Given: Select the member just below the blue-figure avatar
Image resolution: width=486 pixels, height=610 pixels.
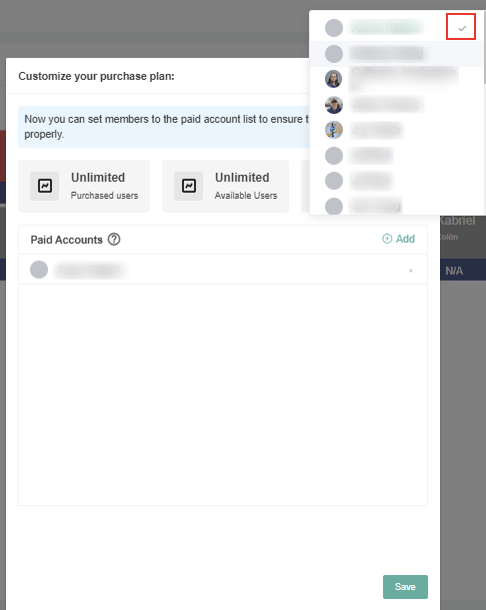Looking at the screenshot, I should [397, 156].
